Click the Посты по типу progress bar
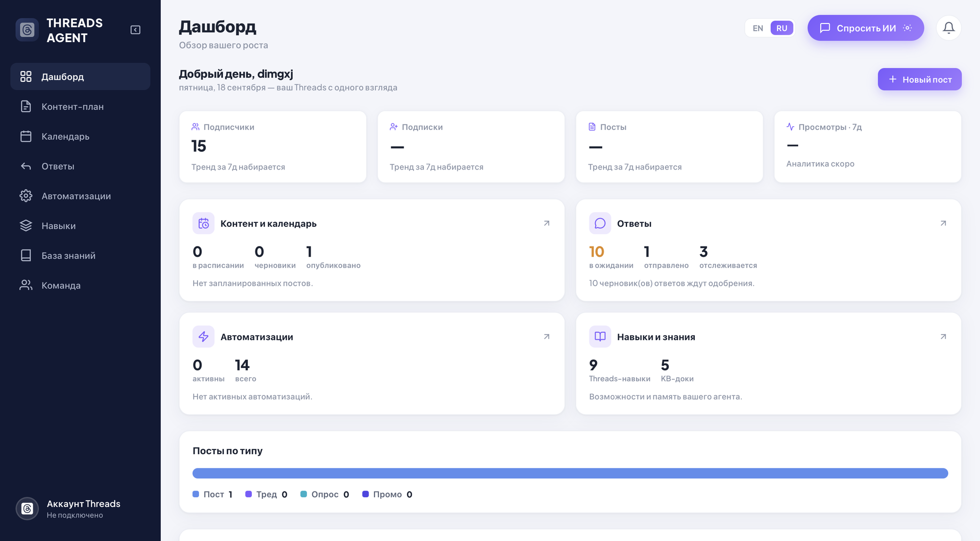The image size is (980, 541). pyautogui.click(x=570, y=473)
